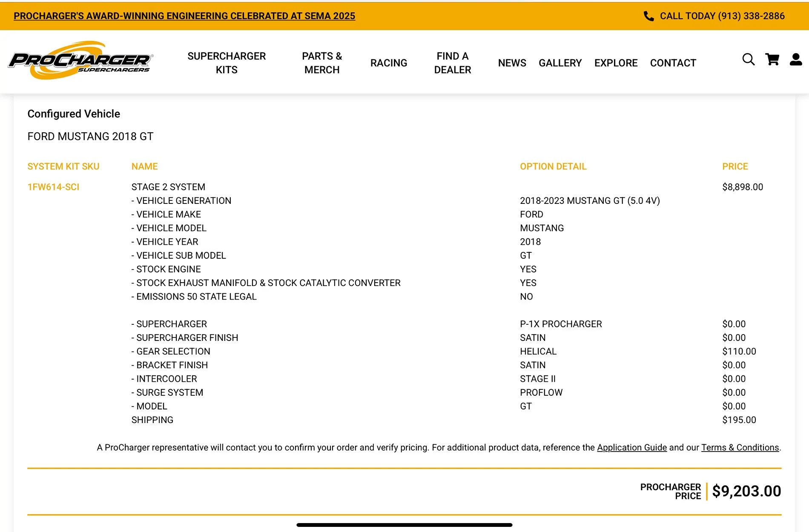Select the Helical gear selection value
809x532 pixels.
(538, 352)
